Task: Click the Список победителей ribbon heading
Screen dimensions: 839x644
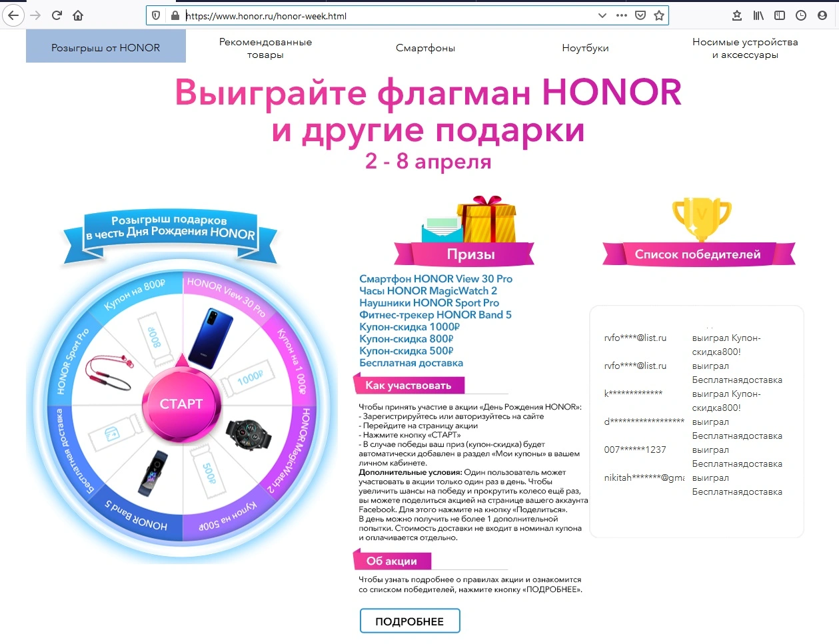Action: (x=698, y=254)
